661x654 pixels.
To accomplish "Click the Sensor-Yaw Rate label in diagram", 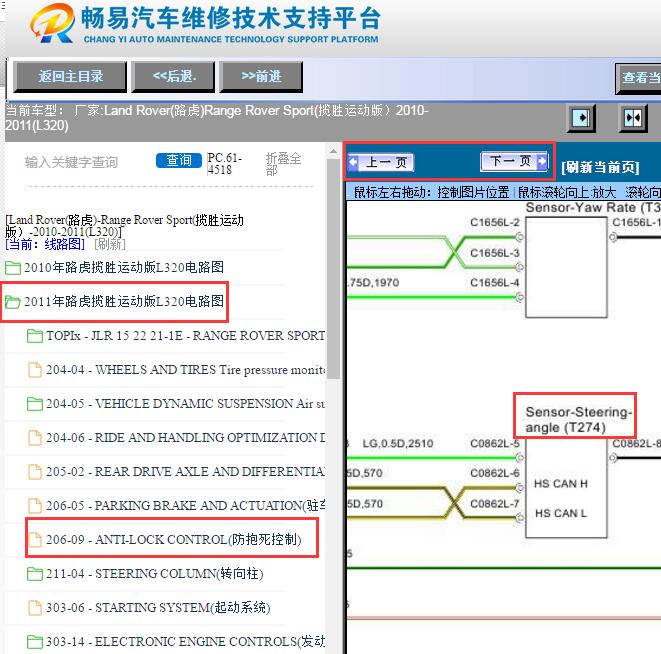I will 593,207.
